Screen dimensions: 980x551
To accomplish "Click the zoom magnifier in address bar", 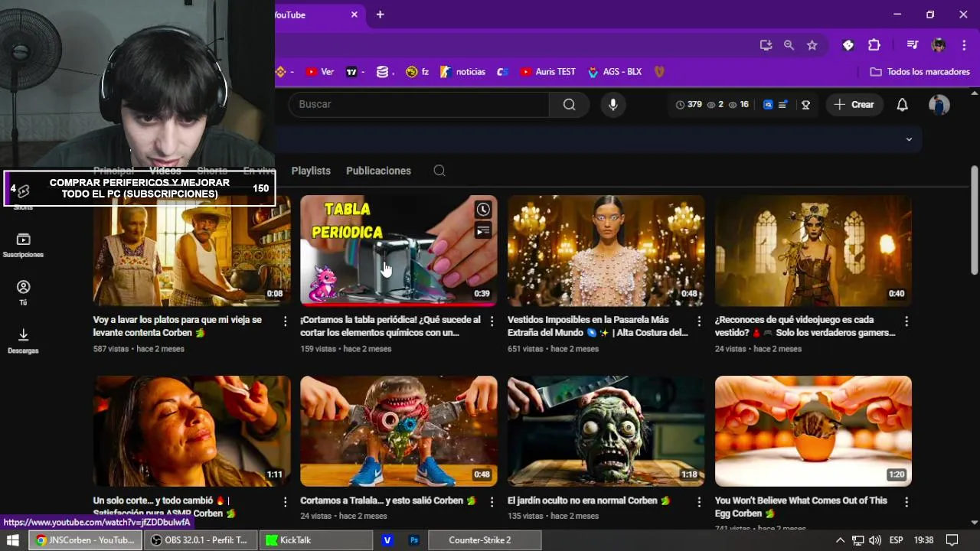I will (789, 45).
